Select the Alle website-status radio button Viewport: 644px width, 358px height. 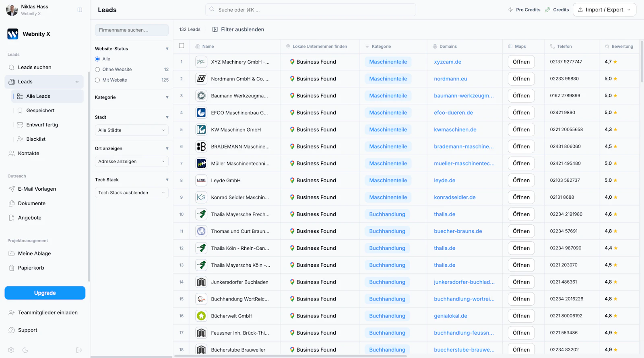[x=97, y=59]
